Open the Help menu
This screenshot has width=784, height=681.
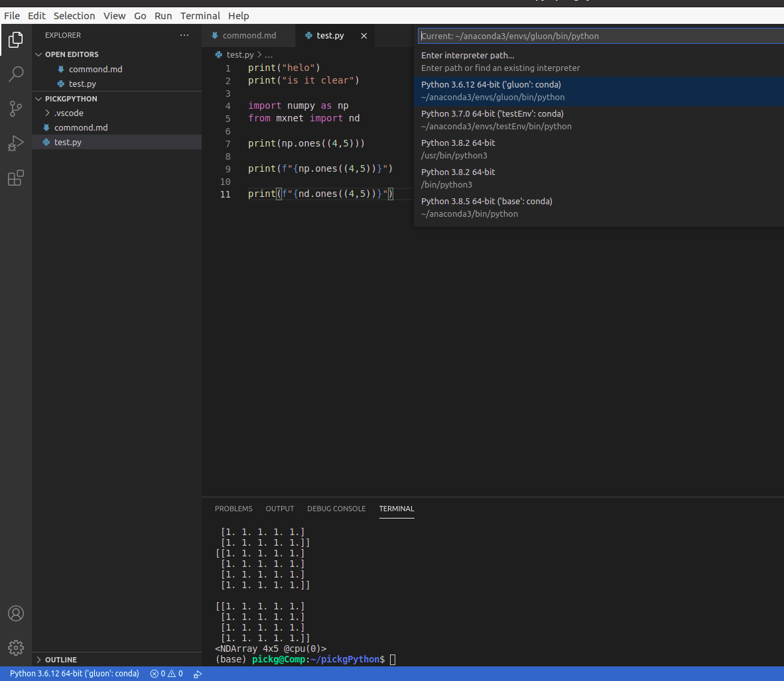coord(239,16)
